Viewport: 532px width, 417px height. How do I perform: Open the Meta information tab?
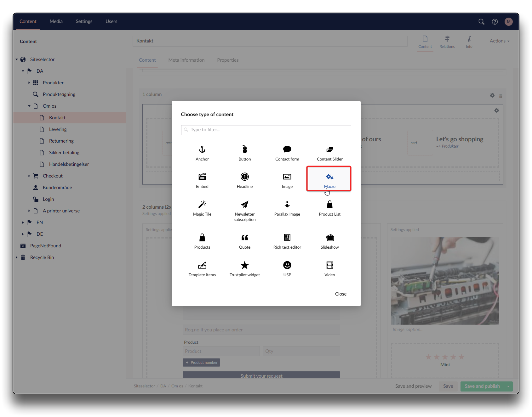pos(186,60)
